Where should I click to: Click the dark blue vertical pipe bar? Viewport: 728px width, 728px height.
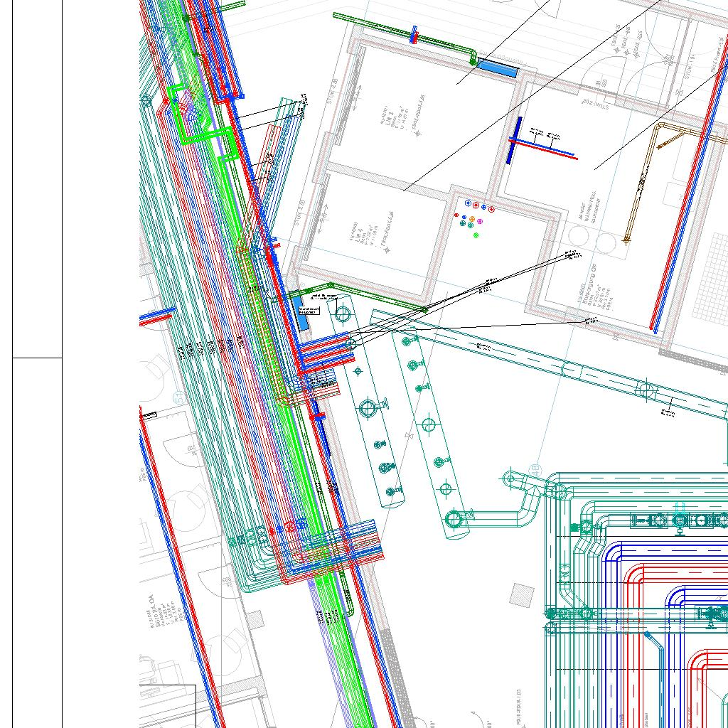pos(509,141)
